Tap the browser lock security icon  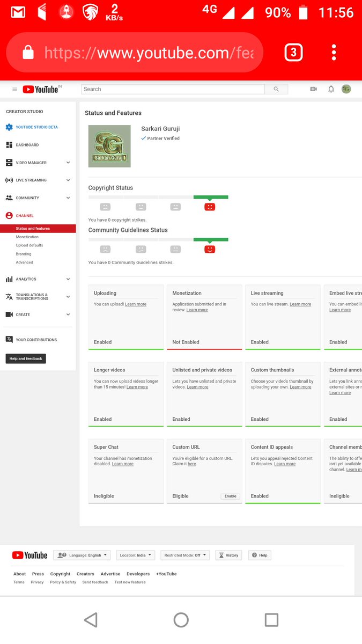click(28, 53)
